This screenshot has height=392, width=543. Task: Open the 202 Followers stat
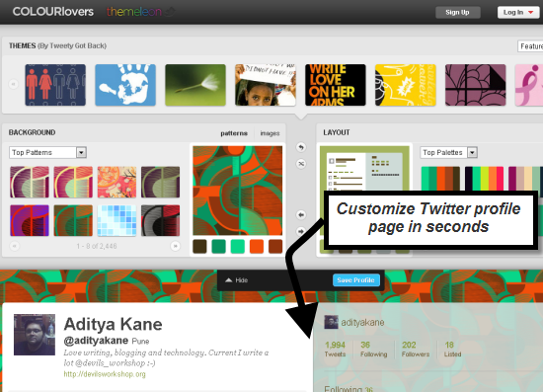click(x=416, y=349)
